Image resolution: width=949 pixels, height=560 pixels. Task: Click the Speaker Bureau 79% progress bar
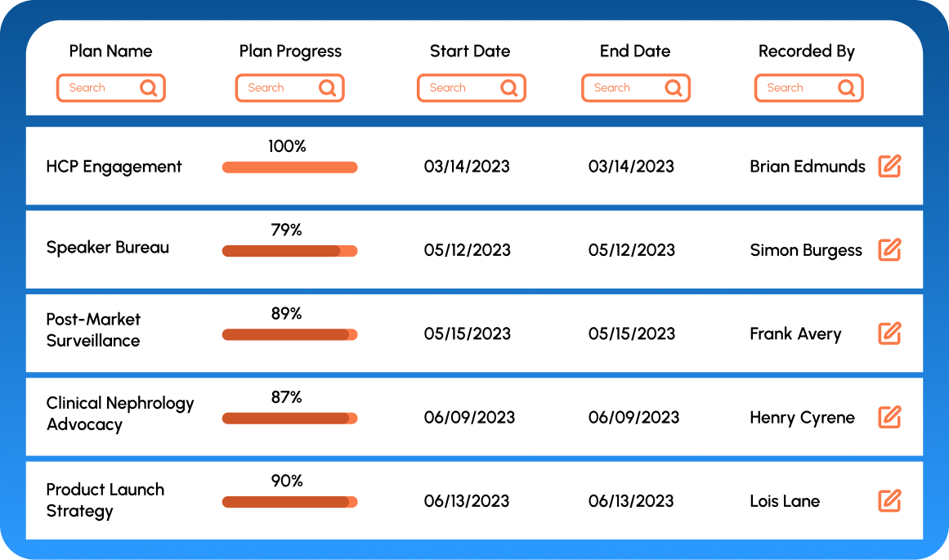click(x=289, y=251)
